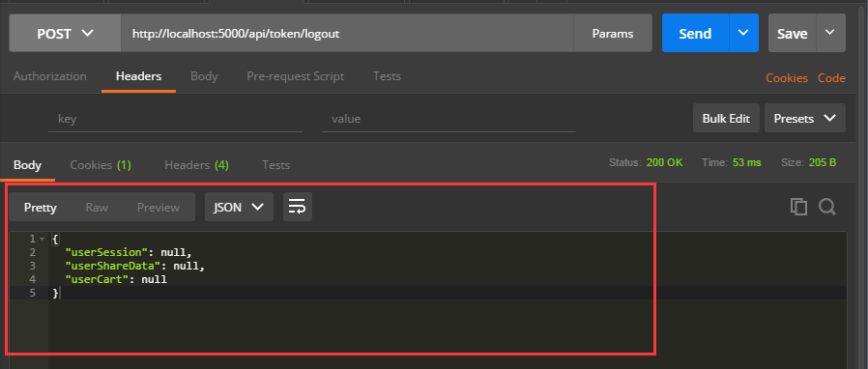Open the Presets dropdown
The width and height of the screenshot is (868, 369).
click(x=805, y=118)
